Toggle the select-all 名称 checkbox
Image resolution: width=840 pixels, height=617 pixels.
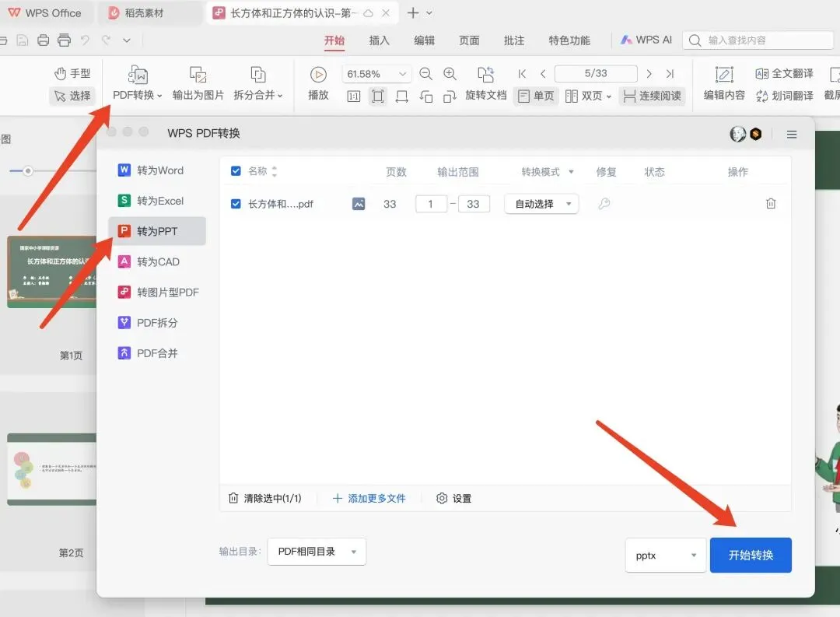tap(236, 171)
